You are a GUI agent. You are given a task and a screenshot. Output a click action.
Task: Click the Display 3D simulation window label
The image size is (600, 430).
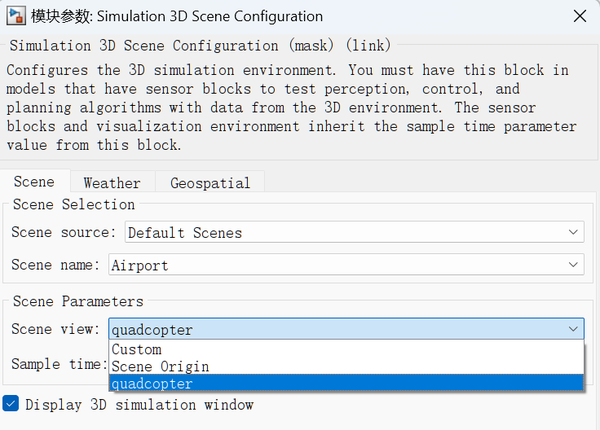click(x=139, y=405)
